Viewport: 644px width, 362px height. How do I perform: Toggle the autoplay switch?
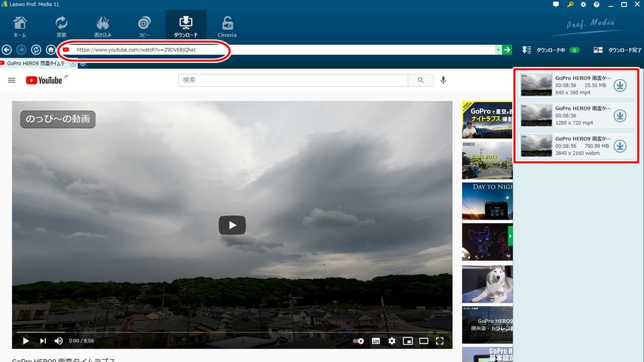(x=358, y=341)
